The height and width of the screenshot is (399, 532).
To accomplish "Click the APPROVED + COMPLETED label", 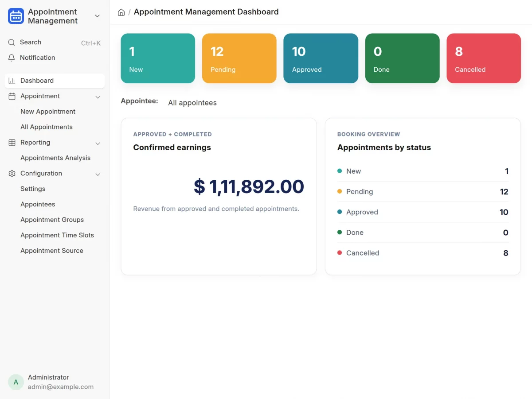I will (x=172, y=134).
